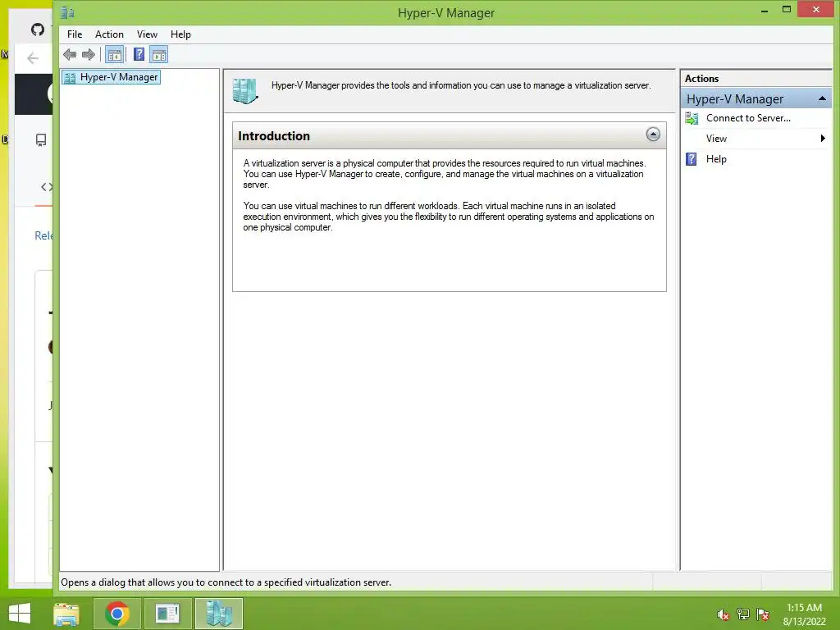Open the Help menu in menu bar

(x=180, y=34)
